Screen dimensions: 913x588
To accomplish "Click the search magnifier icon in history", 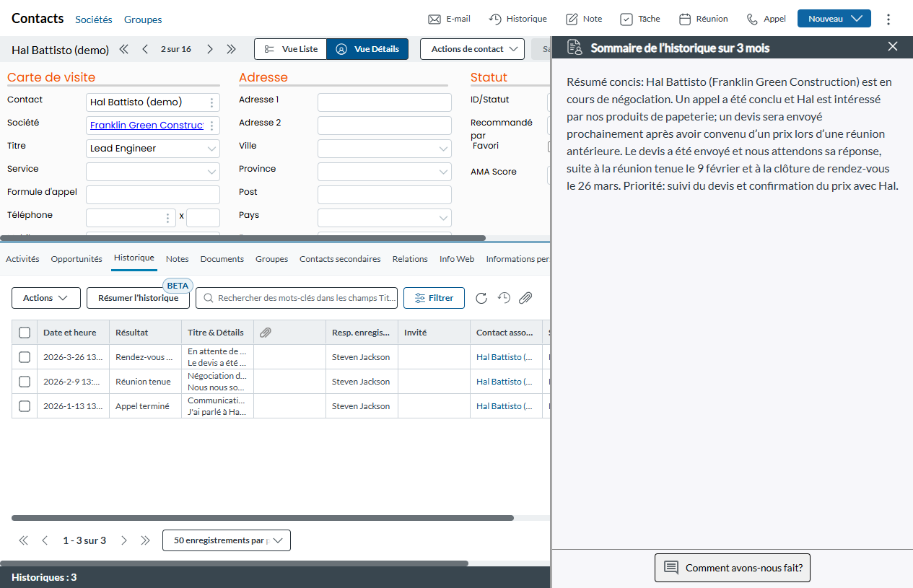I will tap(208, 298).
